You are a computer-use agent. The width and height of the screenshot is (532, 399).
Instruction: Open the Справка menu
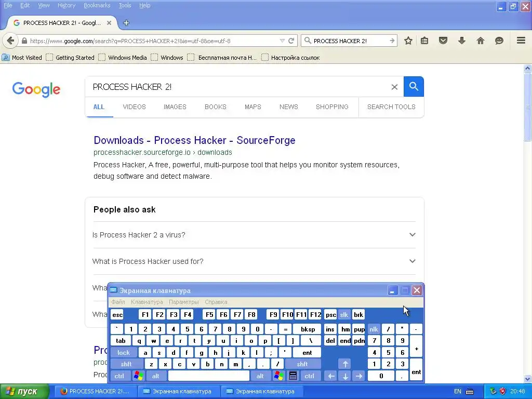(216, 302)
